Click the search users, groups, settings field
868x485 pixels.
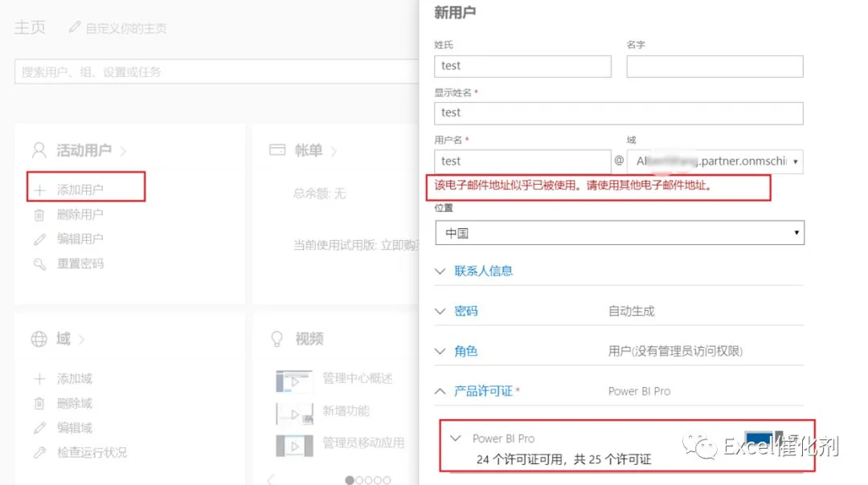click(216, 72)
